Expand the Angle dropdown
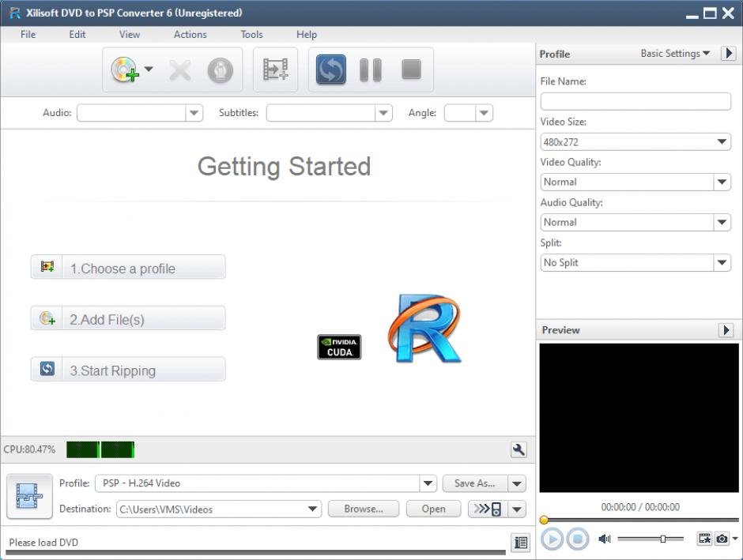Screen dimensions: 743x560 click(484, 113)
